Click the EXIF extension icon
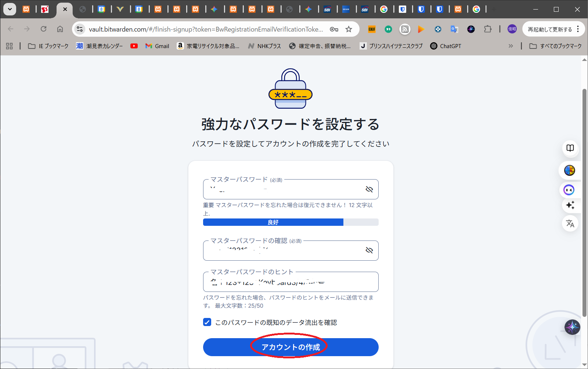 (372, 29)
